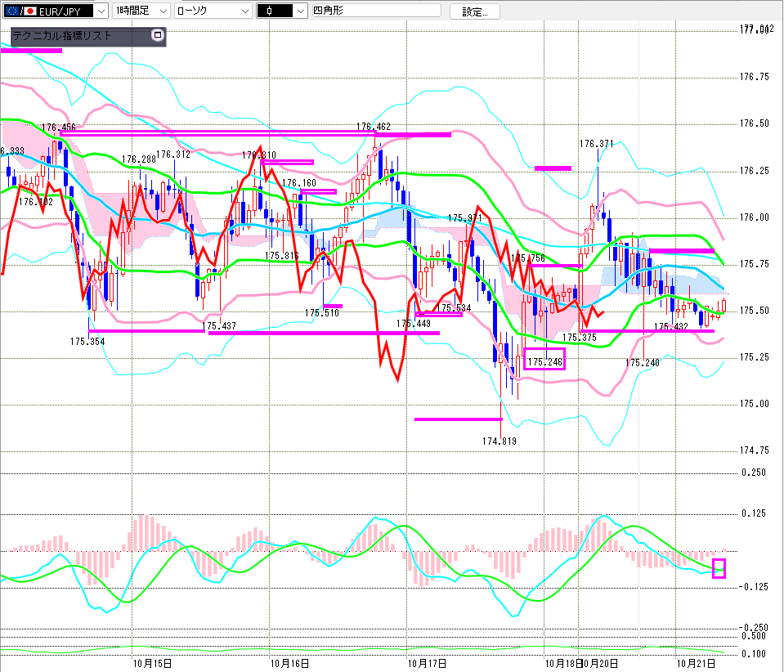
Task: Expand the テクニカル指標リスト panel via its square icon
Action: (x=159, y=36)
